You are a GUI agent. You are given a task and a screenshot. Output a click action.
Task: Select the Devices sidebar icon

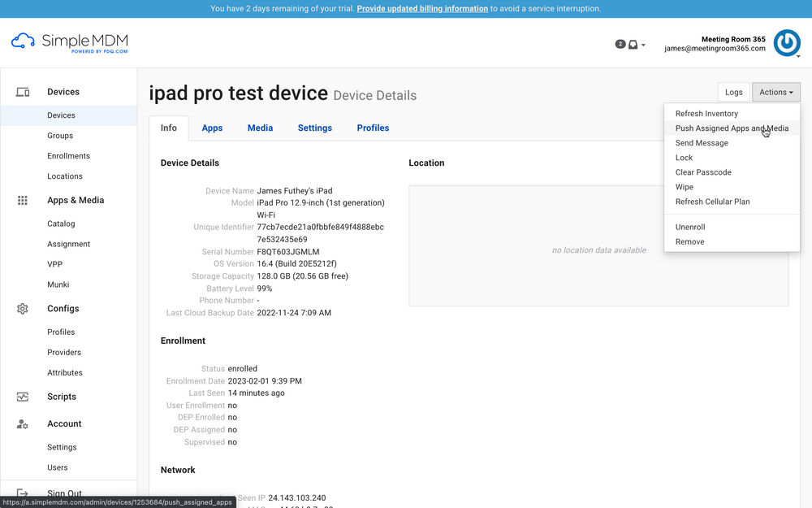[22, 92]
